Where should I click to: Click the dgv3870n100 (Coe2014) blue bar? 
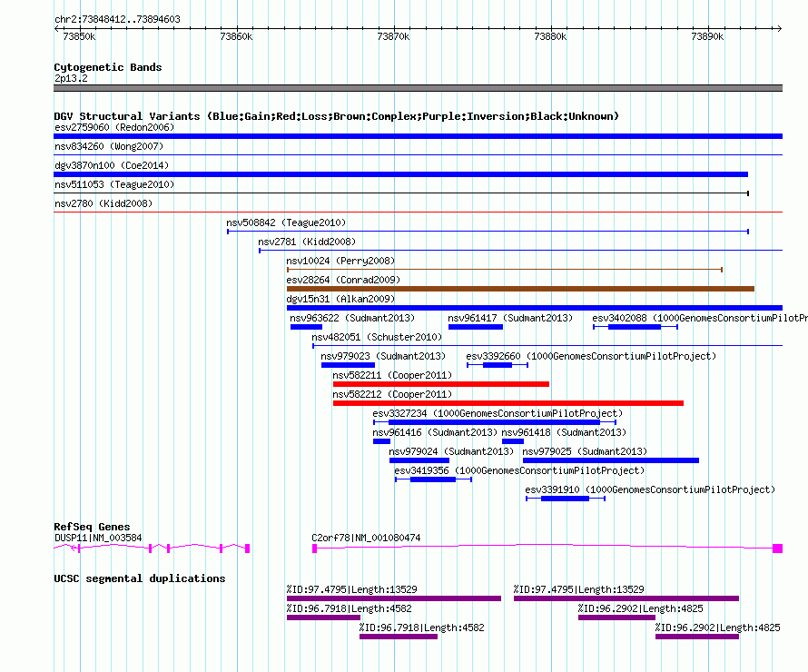[400, 174]
